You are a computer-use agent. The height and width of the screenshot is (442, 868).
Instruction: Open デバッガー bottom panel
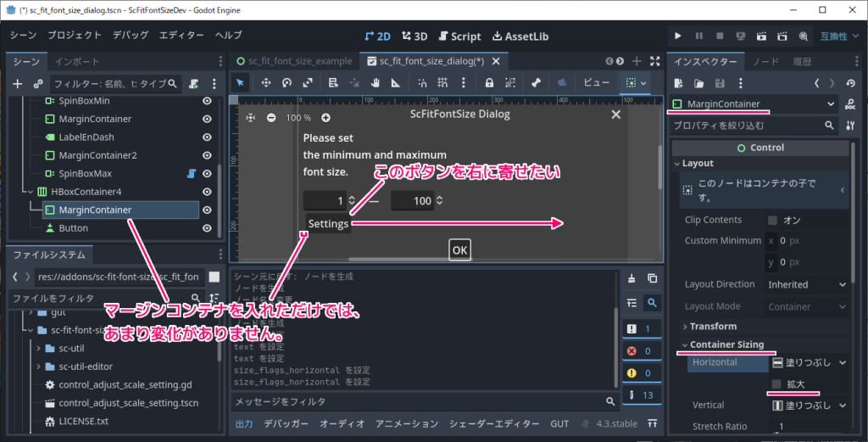(x=287, y=423)
